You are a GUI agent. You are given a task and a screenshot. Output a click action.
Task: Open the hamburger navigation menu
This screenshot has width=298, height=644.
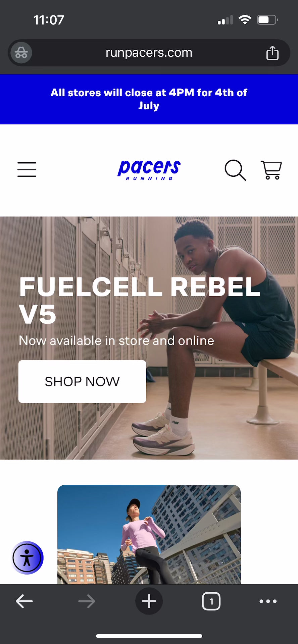pos(27,169)
